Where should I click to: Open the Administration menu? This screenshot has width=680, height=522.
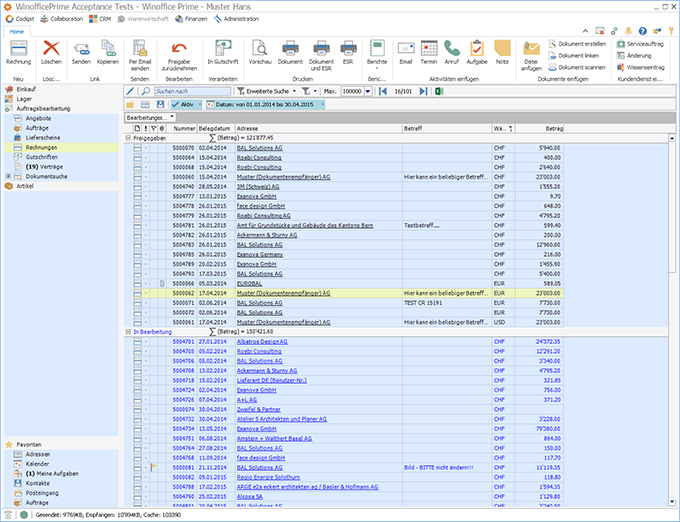[x=236, y=19]
